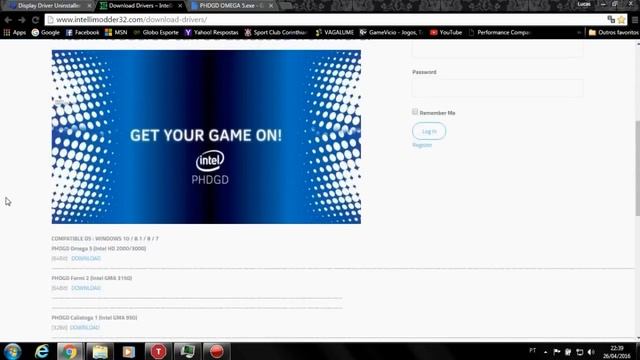Open the Windows Start button
Screen dimensions: 640x360
click(12, 351)
